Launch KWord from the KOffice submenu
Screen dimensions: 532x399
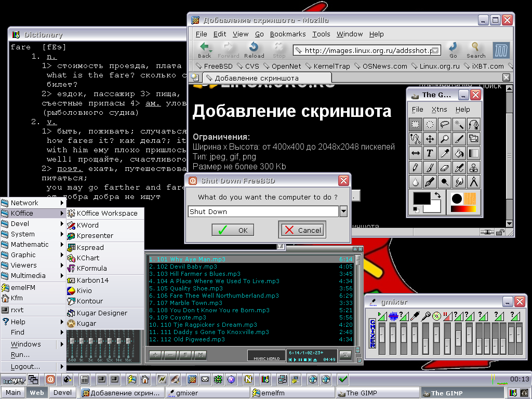87,225
